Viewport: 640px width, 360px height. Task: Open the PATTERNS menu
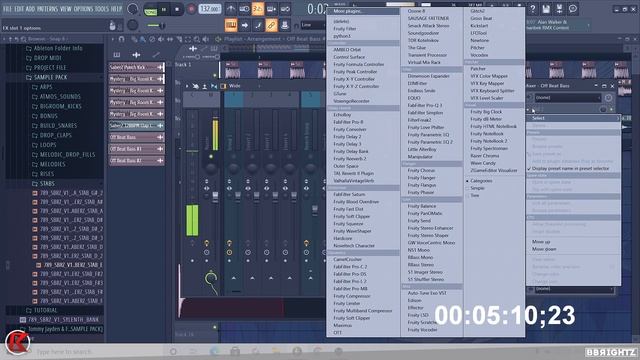point(47,9)
